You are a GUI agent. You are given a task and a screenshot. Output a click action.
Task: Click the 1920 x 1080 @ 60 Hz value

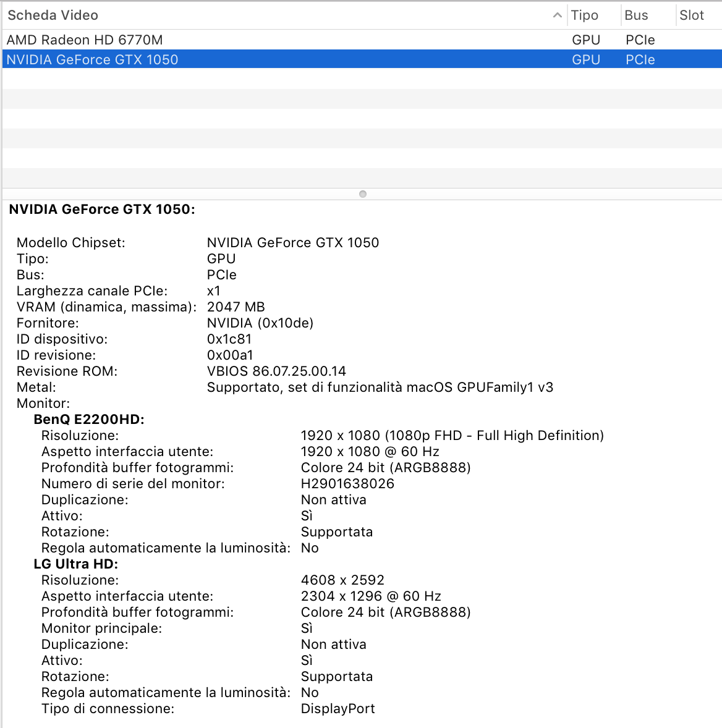pyautogui.click(x=370, y=452)
